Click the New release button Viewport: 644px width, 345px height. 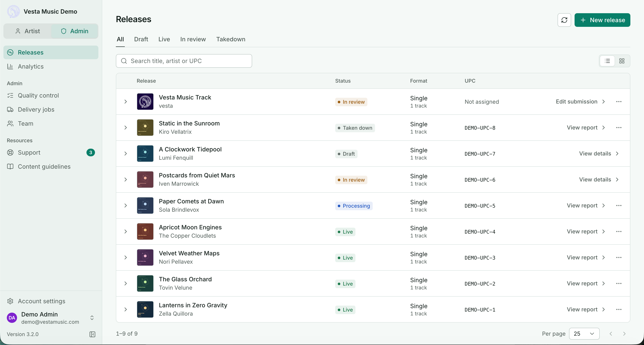tap(602, 20)
